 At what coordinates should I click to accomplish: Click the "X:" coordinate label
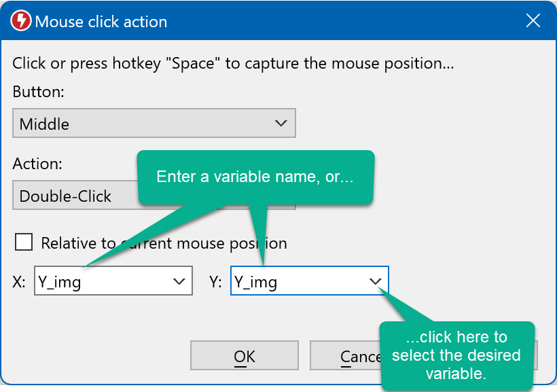19,282
